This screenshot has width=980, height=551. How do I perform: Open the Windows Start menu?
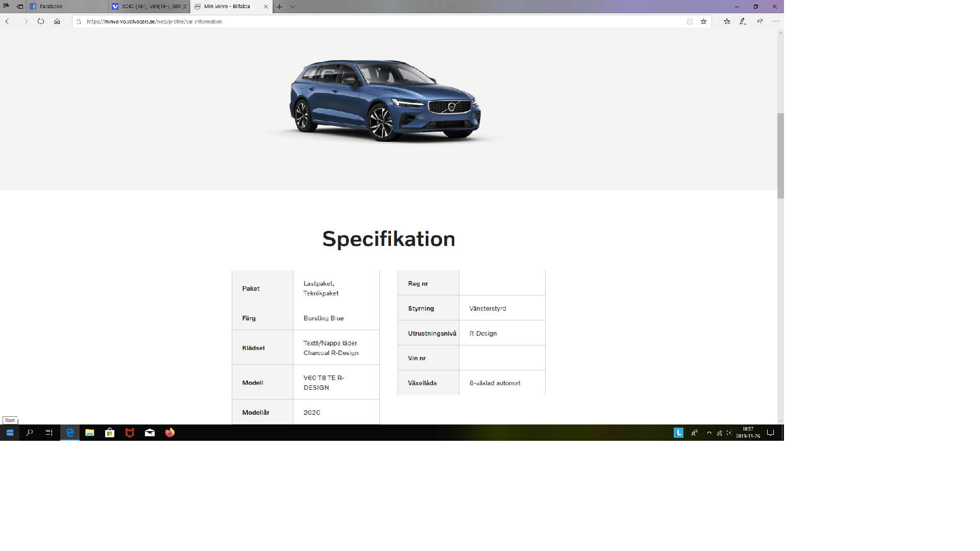point(10,433)
